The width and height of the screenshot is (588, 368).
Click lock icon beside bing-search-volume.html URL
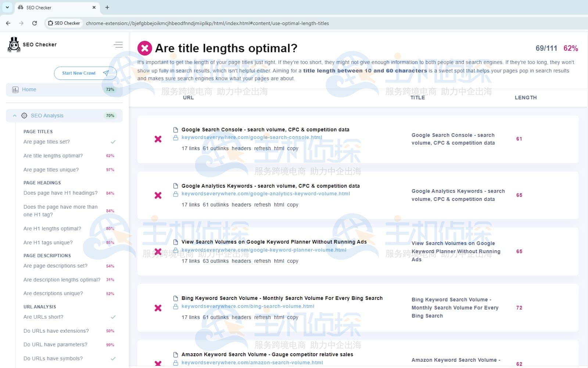pos(176,307)
